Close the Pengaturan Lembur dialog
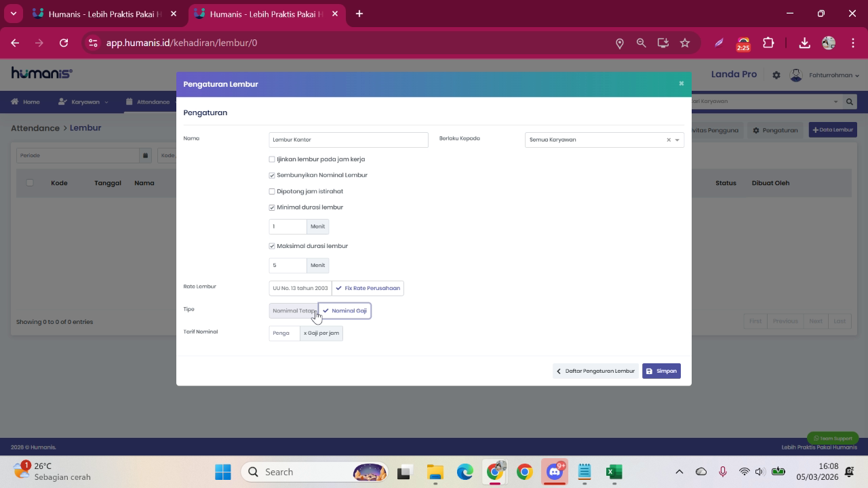This screenshot has height=488, width=868. 682,83
